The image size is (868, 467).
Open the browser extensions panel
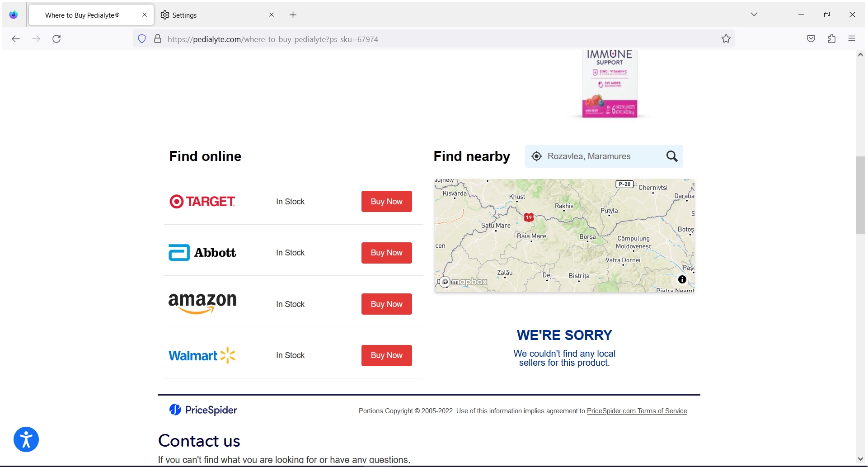(x=831, y=39)
